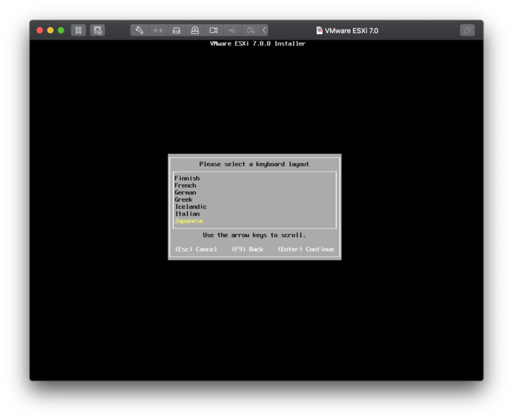The image size is (513, 420).
Task: Click the network adapter arrows icon
Action: click(158, 30)
